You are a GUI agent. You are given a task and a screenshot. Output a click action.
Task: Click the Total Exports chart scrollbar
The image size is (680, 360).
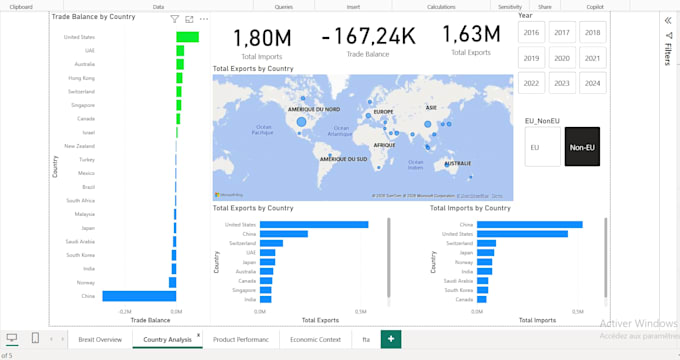[389, 258]
